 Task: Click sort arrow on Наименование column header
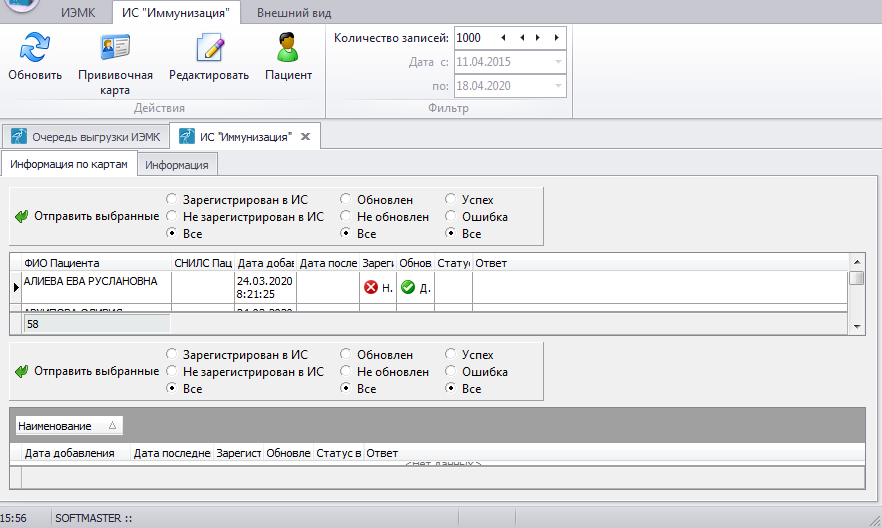(x=111, y=426)
